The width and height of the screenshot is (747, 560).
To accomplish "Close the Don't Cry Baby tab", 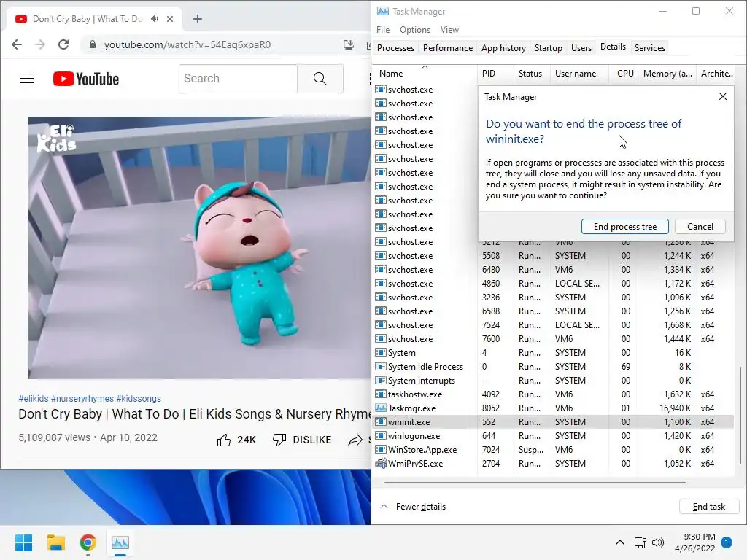I will pos(170,19).
